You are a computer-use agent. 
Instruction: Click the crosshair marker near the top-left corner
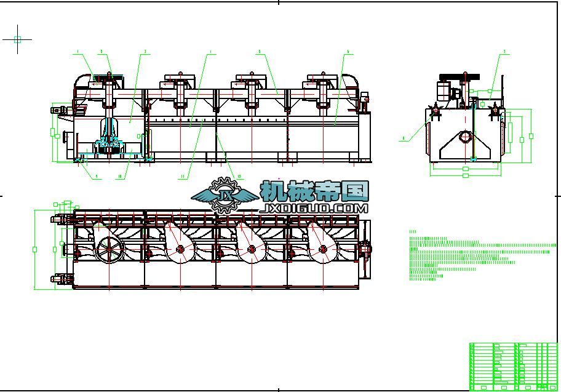pos(17,41)
